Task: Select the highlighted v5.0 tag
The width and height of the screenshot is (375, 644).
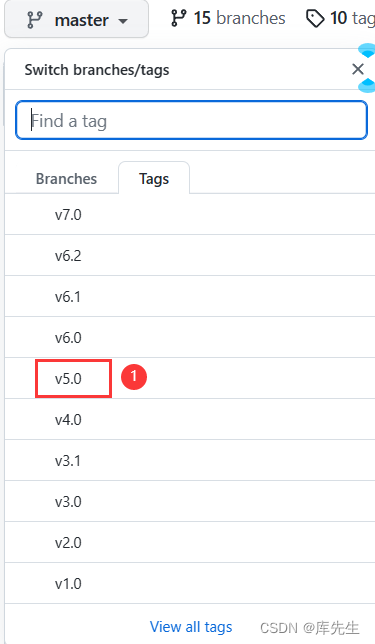Action: coord(190,378)
